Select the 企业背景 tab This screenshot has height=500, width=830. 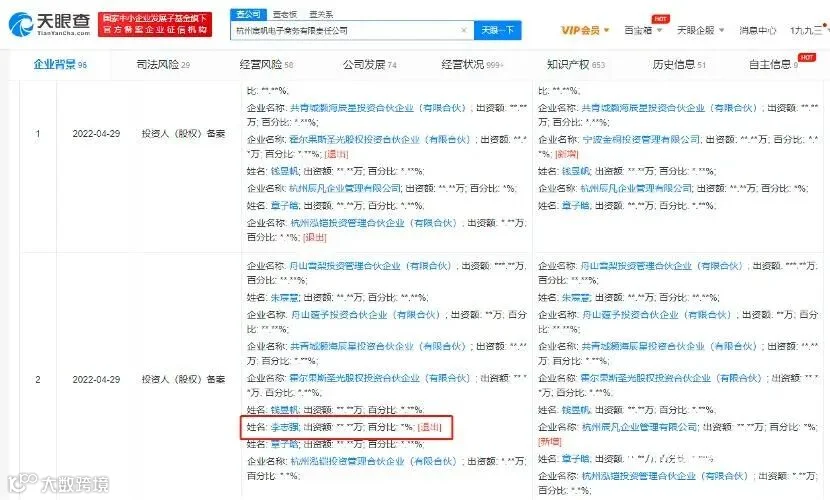click(x=60, y=65)
